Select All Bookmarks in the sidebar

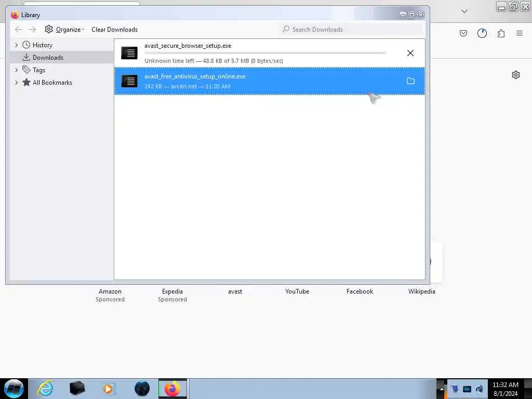tap(52, 83)
